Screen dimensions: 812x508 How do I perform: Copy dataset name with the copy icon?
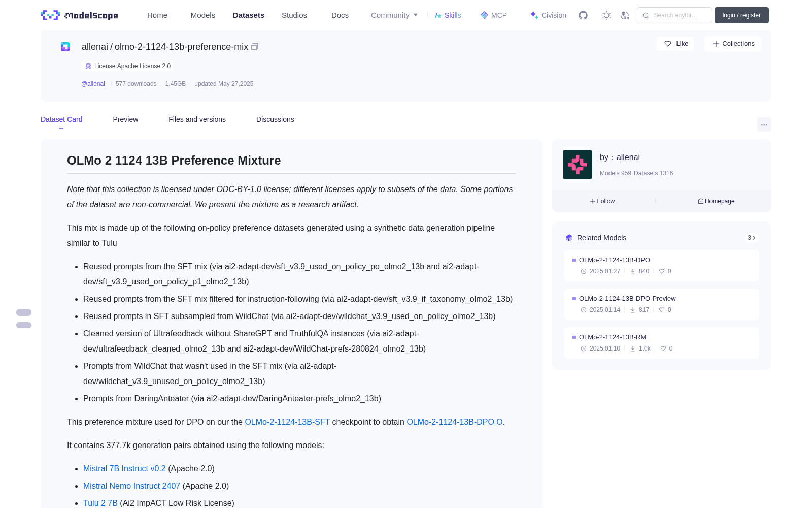click(255, 47)
